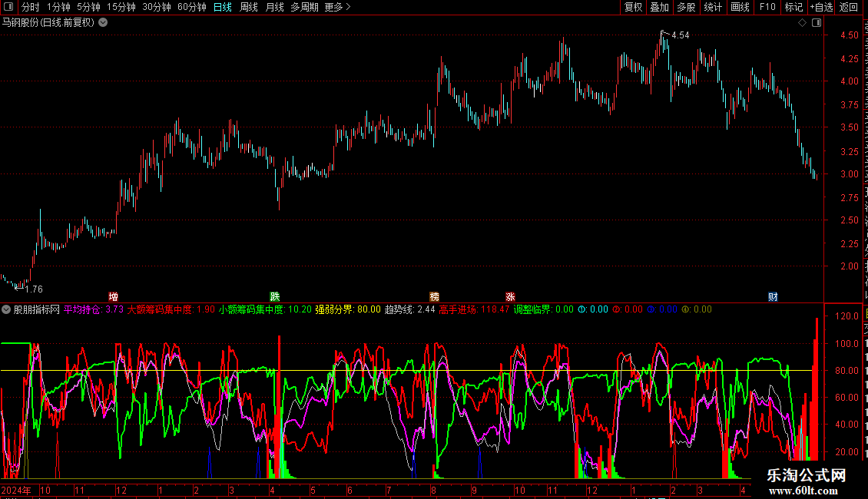The width and height of the screenshot is (868, 499).
Task: Click the 榜 event marker
Action: pos(434,296)
